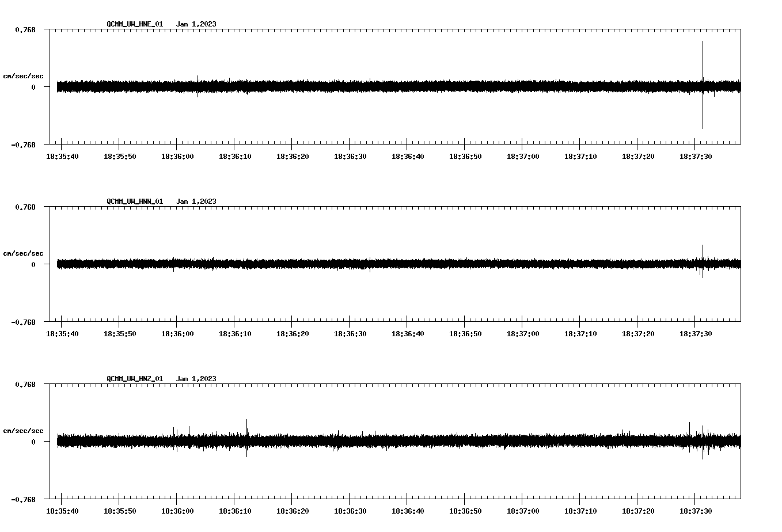Screen dimensions: 782x532
Task: Select the 0.768 upper amplitude value on top plot
Action: click(25, 29)
